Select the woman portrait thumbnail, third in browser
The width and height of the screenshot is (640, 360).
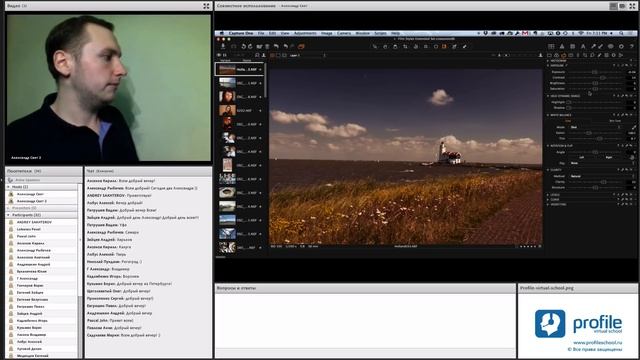[x=227, y=96]
